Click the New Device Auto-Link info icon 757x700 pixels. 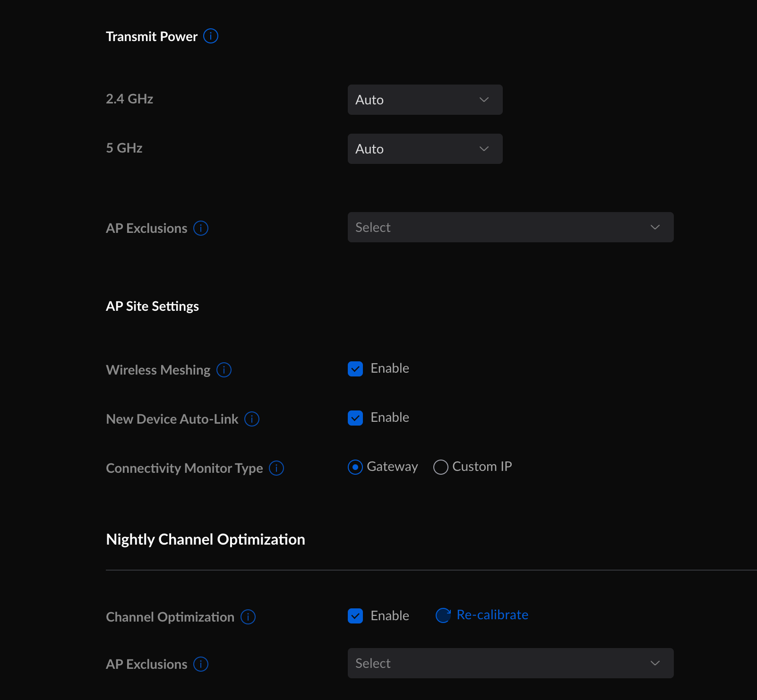pyautogui.click(x=251, y=419)
